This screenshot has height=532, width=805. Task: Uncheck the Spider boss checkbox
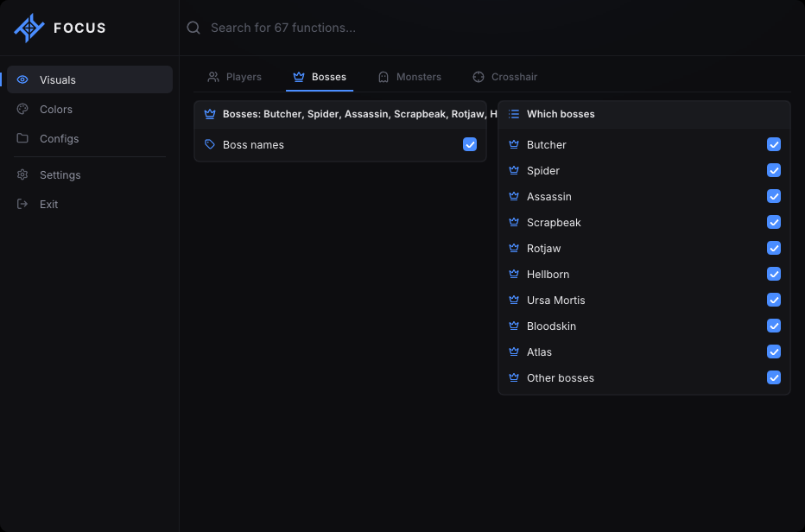(774, 170)
